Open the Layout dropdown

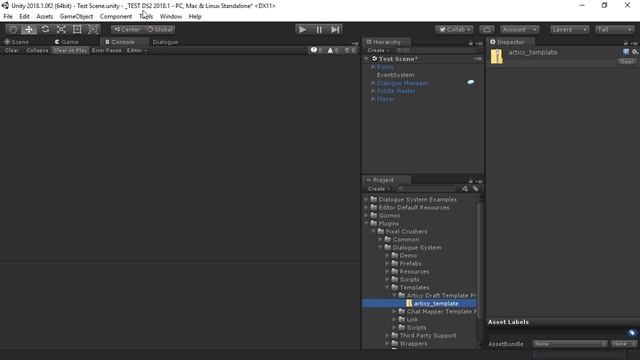pyautogui.click(x=615, y=29)
